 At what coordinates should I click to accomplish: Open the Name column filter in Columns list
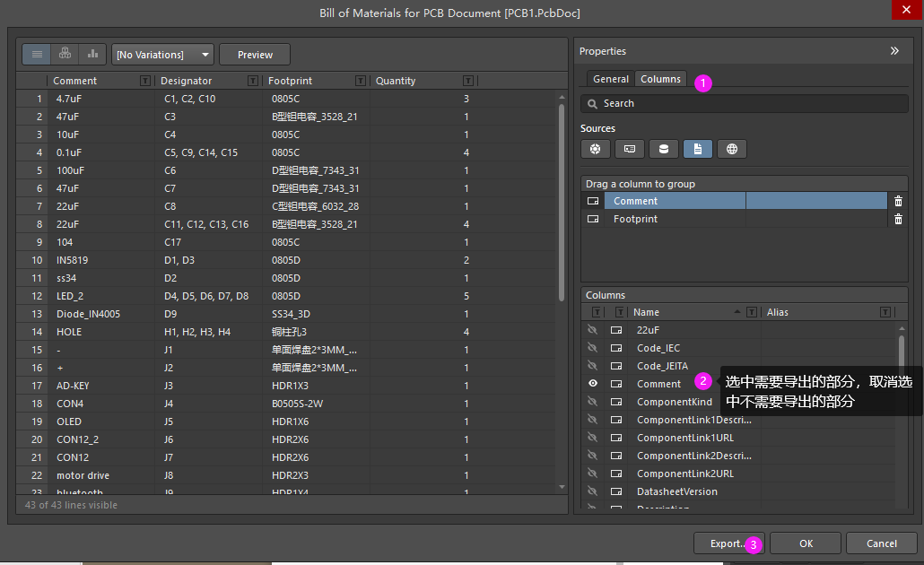(752, 312)
